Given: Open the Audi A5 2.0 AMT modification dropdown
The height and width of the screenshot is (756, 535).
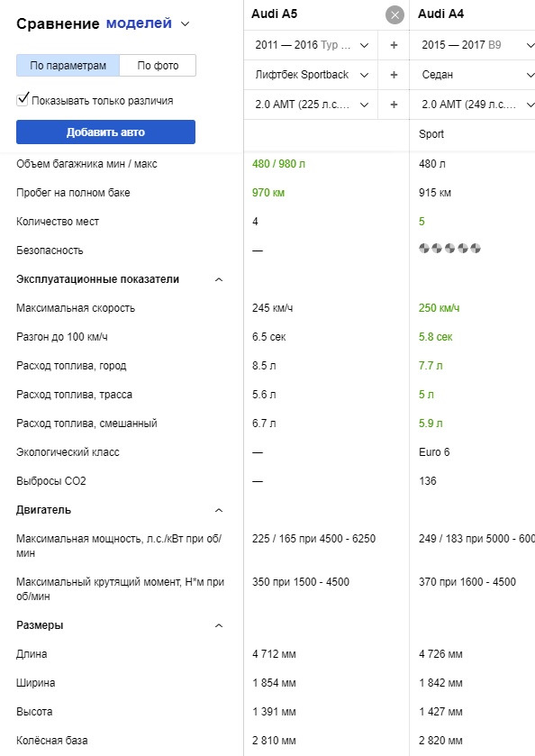Looking at the screenshot, I should click(x=311, y=105).
